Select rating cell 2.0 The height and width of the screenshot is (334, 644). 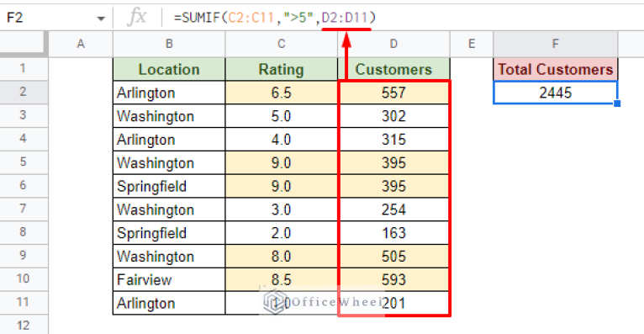(282, 233)
